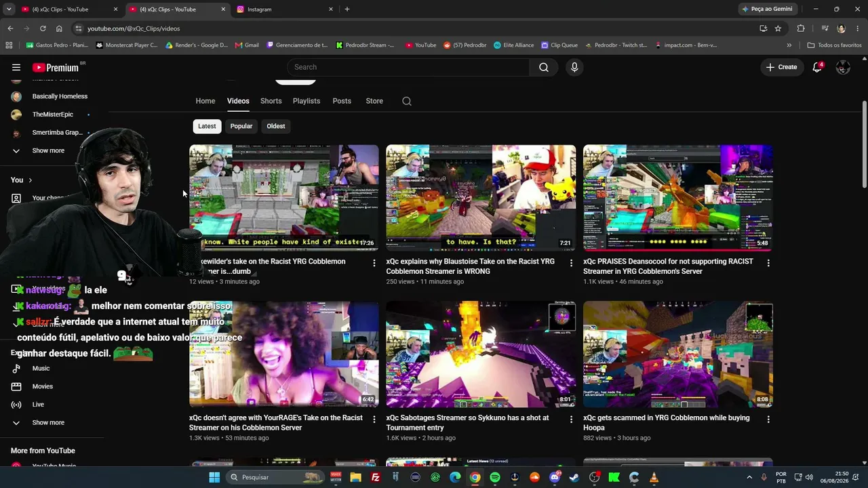Open Steam from the taskbar
The image size is (868, 488).
click(x=574, y=477)
